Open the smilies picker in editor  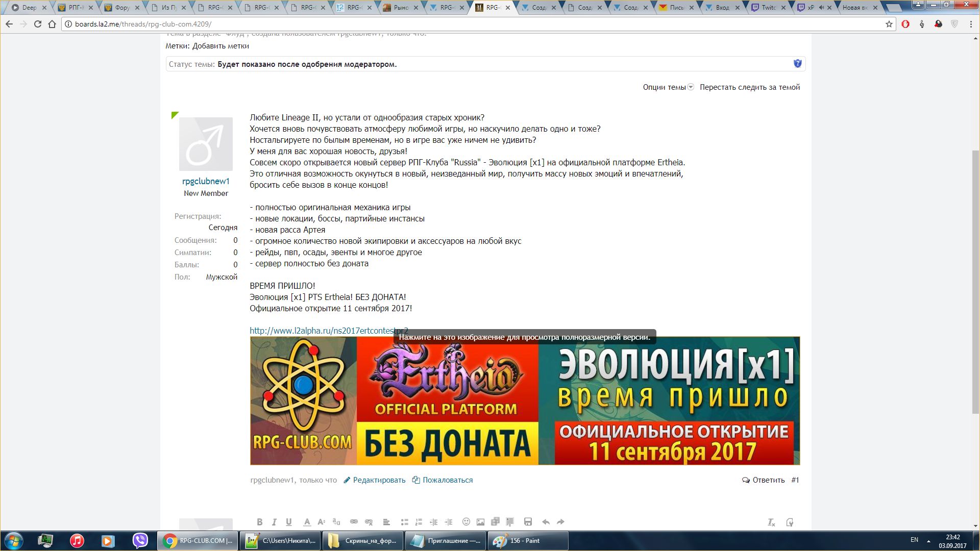[466, 522]
